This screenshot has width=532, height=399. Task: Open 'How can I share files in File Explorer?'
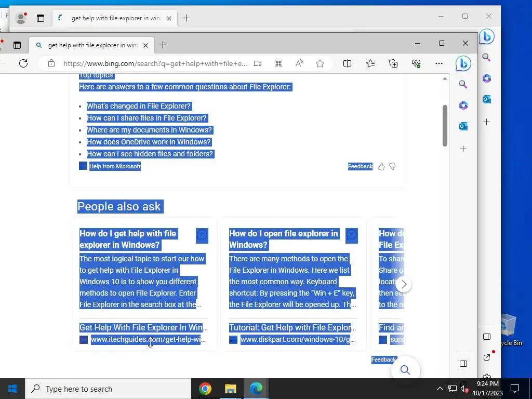pos(147,118)
